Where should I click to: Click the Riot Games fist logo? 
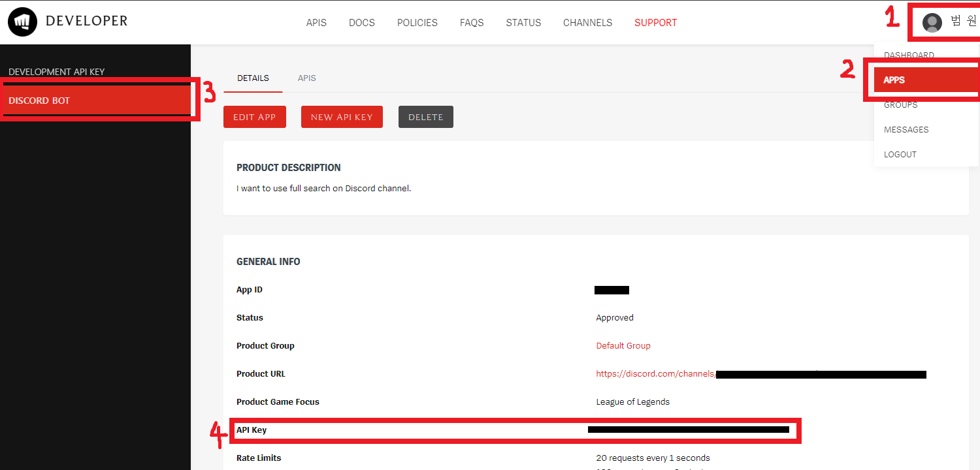(22, 22)
